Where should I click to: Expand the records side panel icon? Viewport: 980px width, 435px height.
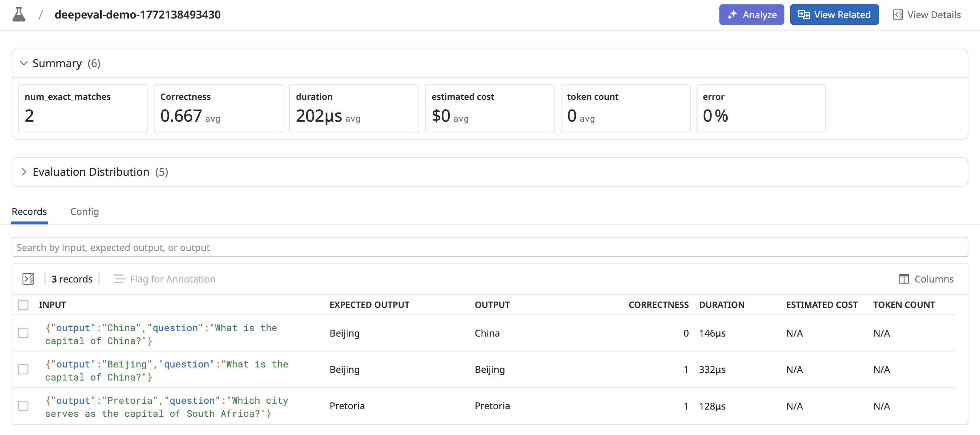click(x=28, y=279)
